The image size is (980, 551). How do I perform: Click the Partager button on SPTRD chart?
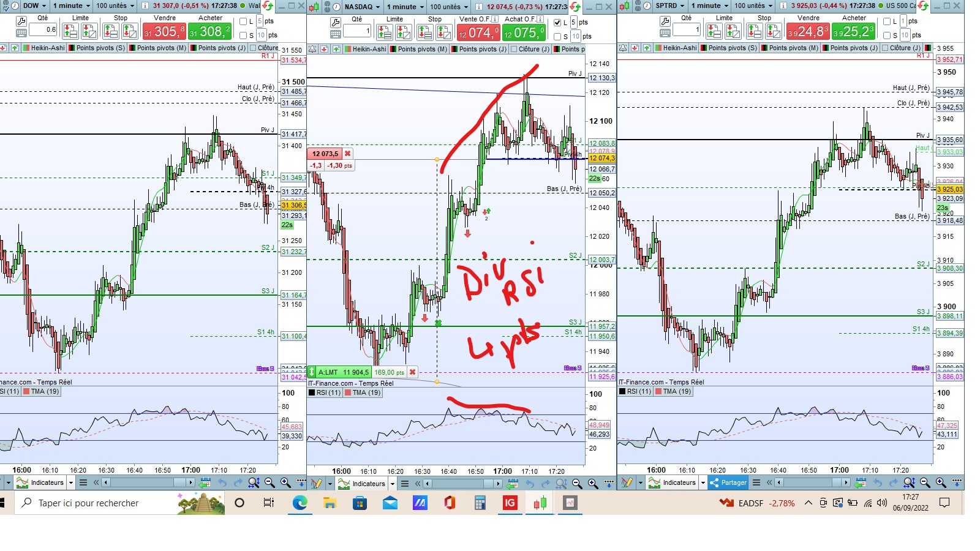click(728, 482)
